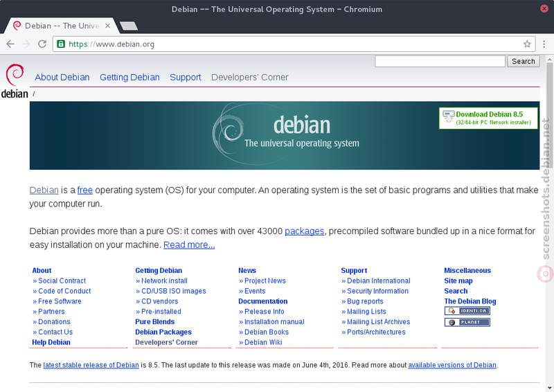This screenshot has height=392, width=554.
Task: Click the vertical scrollbar down arrow
Action: pyautogui.click(x=549, y=388)
